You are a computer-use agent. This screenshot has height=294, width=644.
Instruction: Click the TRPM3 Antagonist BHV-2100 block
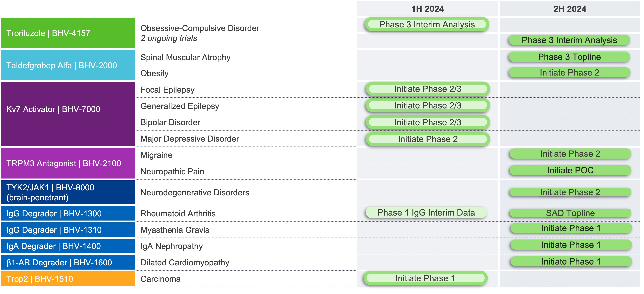[x=68, y=163]
